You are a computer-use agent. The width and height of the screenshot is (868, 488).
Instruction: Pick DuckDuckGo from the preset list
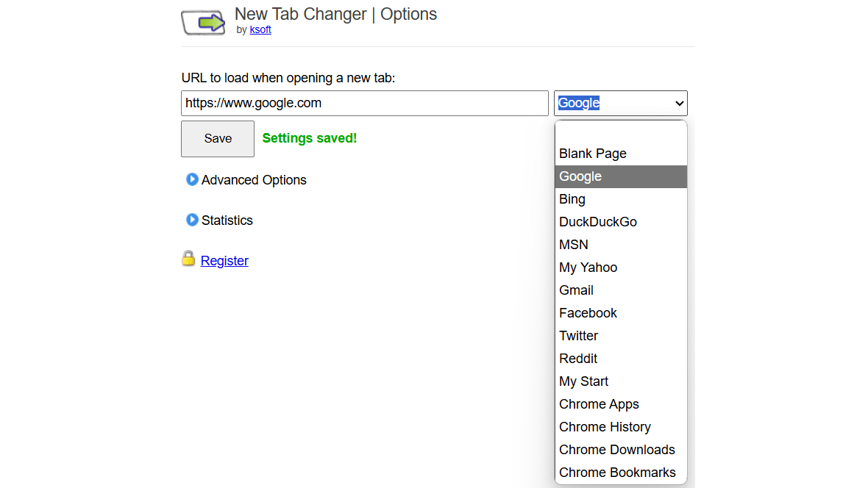tap(598, 222)
